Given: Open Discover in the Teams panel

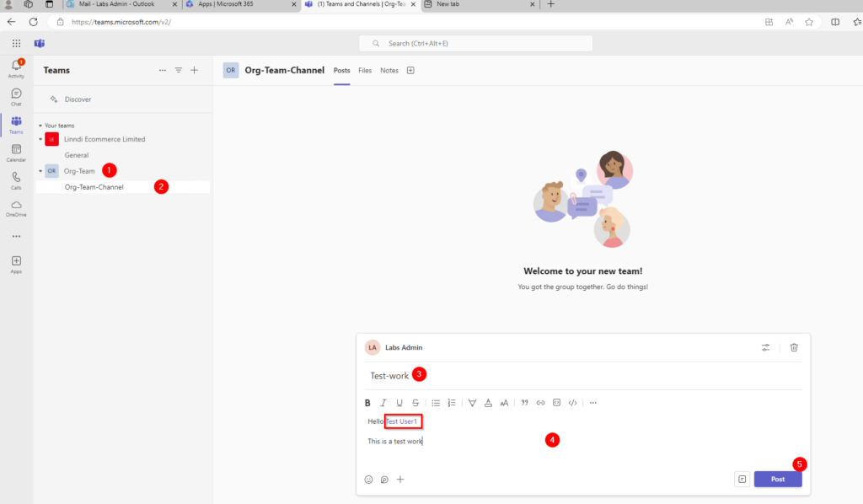Looking at the screenshot, I should point(78,99).
